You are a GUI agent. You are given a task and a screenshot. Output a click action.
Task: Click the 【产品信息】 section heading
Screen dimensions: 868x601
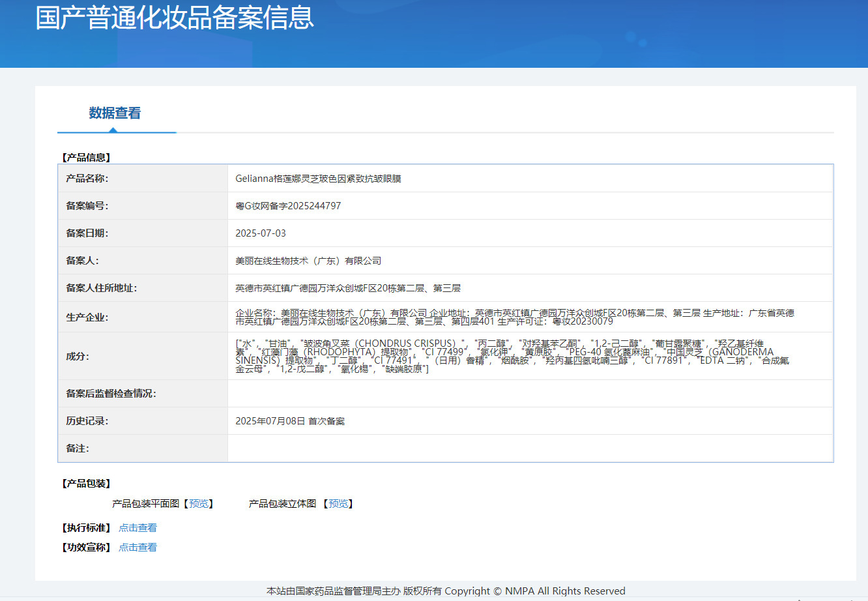pos(87,158)
